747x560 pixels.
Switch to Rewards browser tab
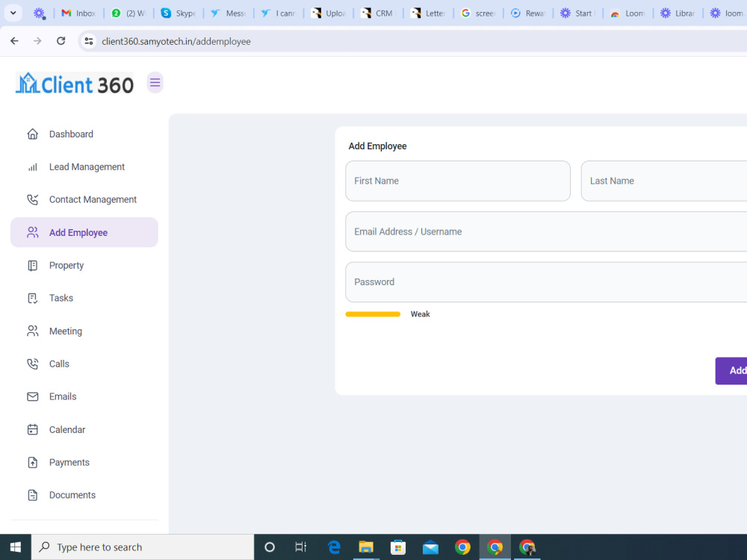pos(529,13)
